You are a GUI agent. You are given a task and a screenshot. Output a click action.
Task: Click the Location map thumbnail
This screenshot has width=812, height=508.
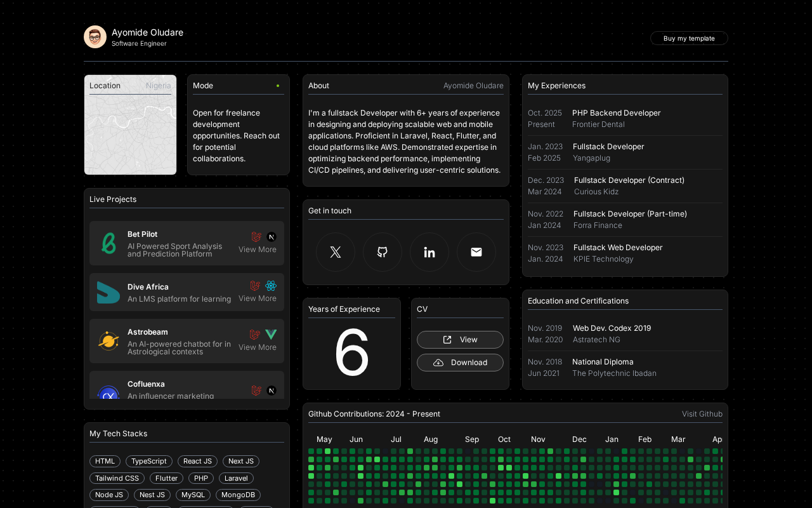click(130, 133)
